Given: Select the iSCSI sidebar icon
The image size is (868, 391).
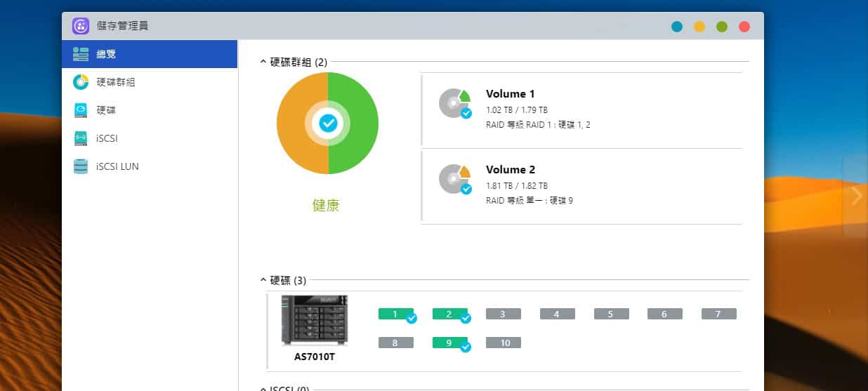Looking at the screenshot, I should [81, 138].
